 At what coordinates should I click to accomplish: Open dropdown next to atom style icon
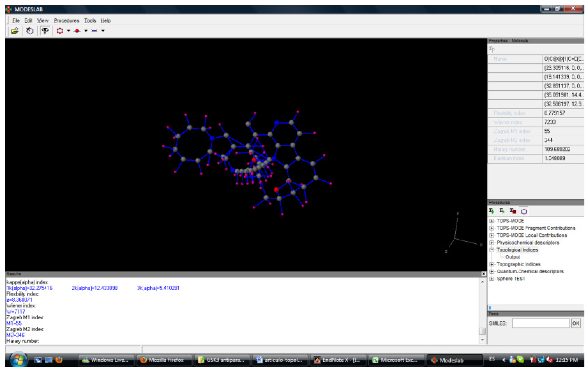coord(86,31)
